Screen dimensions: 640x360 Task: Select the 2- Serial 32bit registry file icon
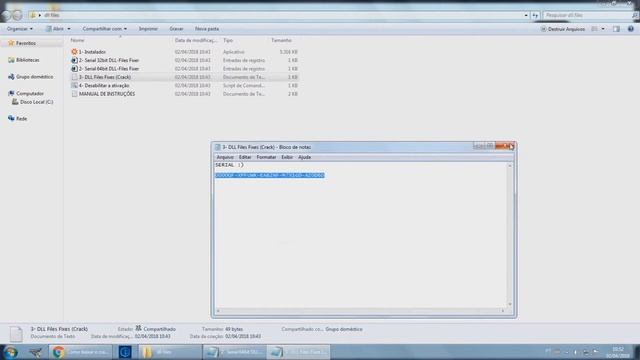[74, 60]
